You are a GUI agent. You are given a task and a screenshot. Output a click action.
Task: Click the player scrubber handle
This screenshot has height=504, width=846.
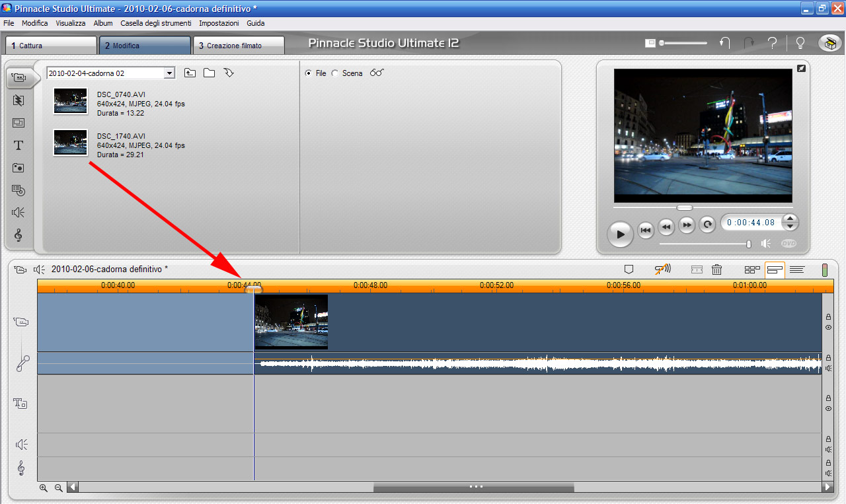tap(684, 207)
